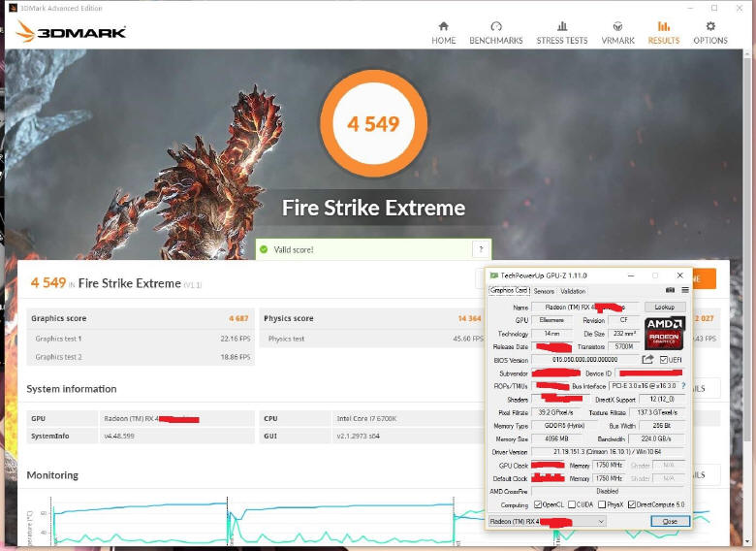
Task: Click the Driver Version field in GPU-Z
Action: (x=608, y=452)
